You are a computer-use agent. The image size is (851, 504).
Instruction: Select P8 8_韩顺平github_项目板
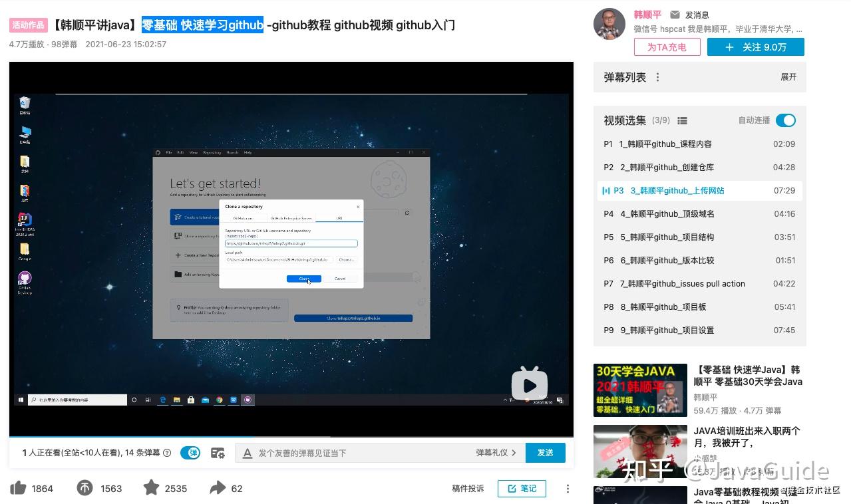tap(699, 307)
